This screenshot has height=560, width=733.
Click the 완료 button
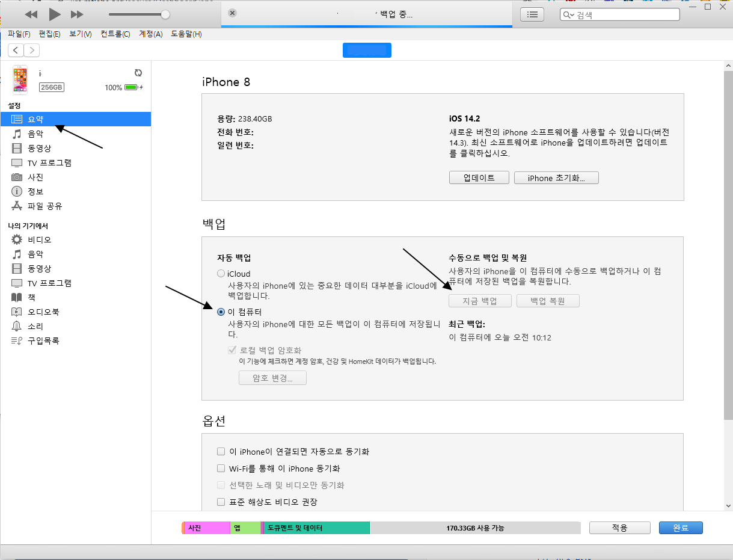(681, 528)
